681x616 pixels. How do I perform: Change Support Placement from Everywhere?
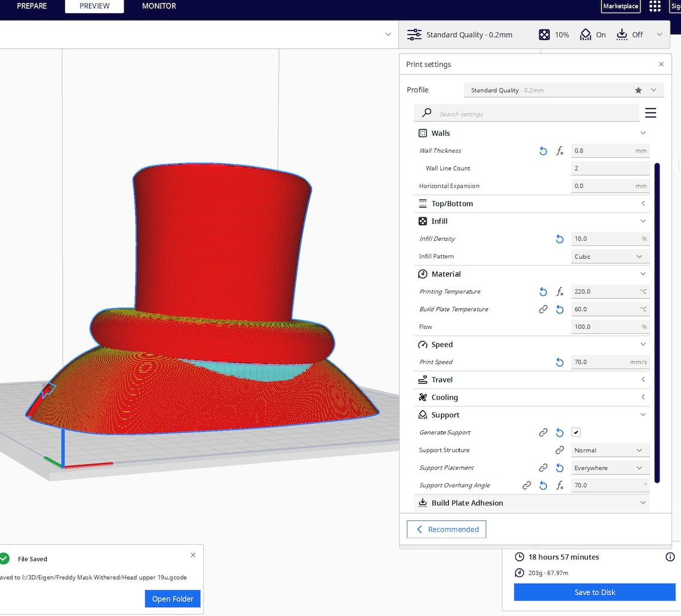pyautogui.click(x=610, y=467)
